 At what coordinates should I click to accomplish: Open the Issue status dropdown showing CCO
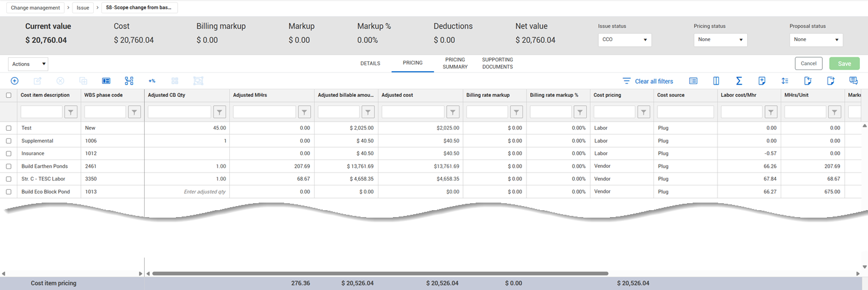(624, 40)
